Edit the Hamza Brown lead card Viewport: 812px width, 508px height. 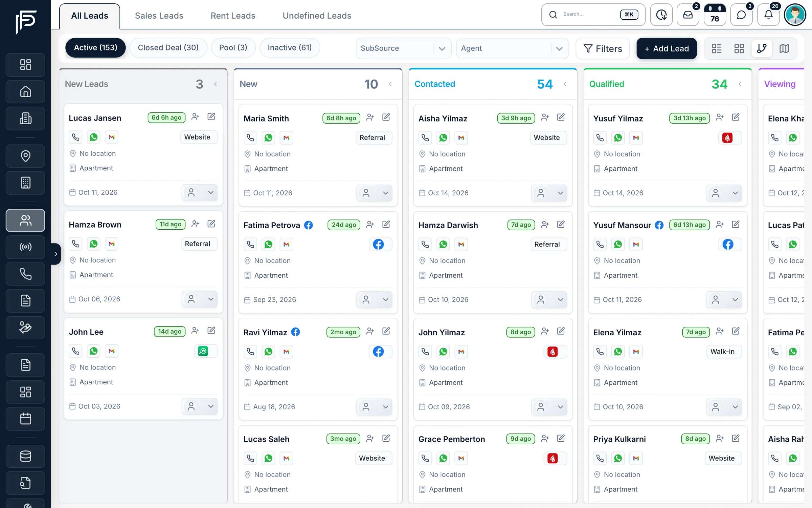pyautogui.click(x=211, y=224)
